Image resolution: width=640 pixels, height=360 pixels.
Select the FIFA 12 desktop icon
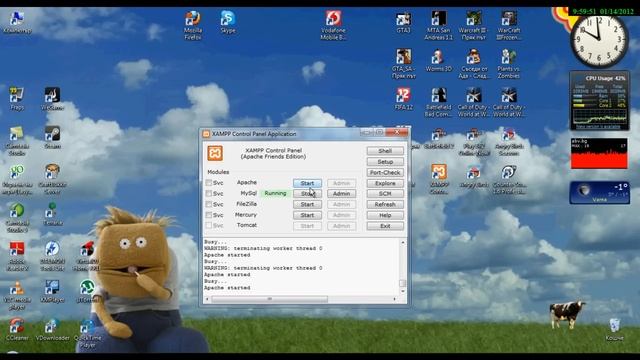coord(403,99)
